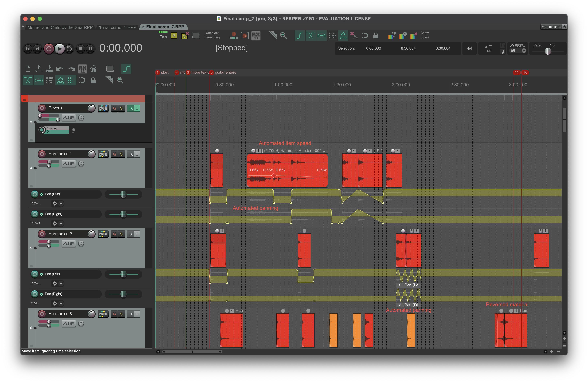Screen dimensions: 588x382
Task: Click the Reverb Enabled envelope arm button
Action: click(x=74, y=130)
